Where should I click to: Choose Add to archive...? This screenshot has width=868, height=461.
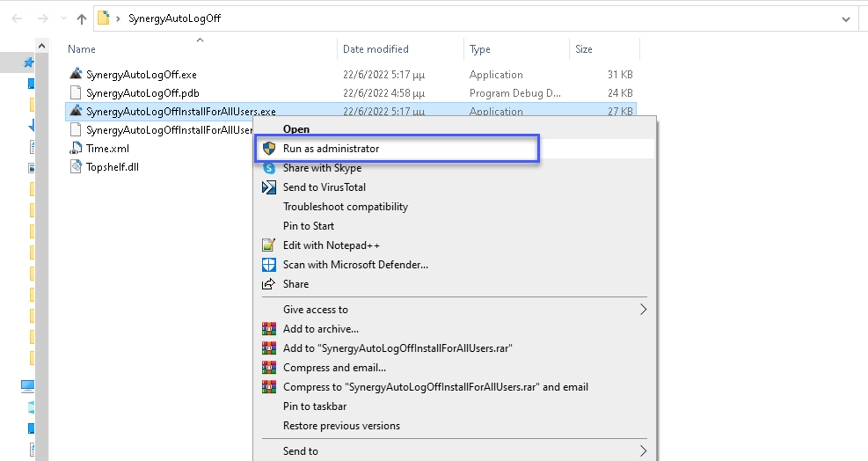click(x=320, y=329)
